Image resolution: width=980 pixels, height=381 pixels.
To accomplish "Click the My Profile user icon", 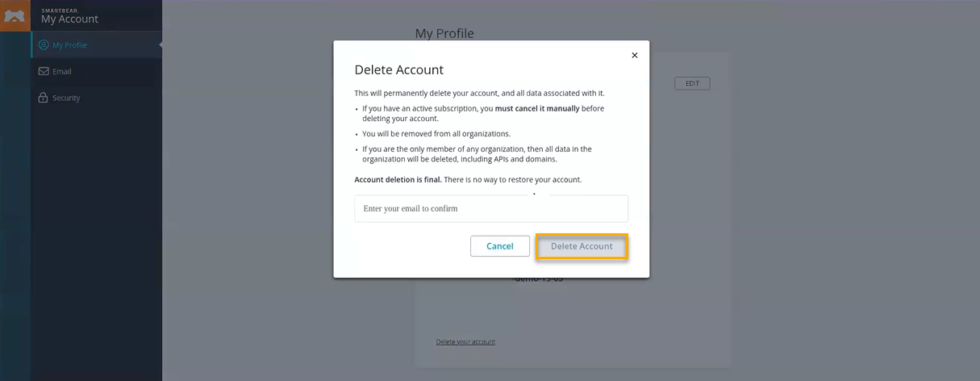I will (x=44, y=45).
